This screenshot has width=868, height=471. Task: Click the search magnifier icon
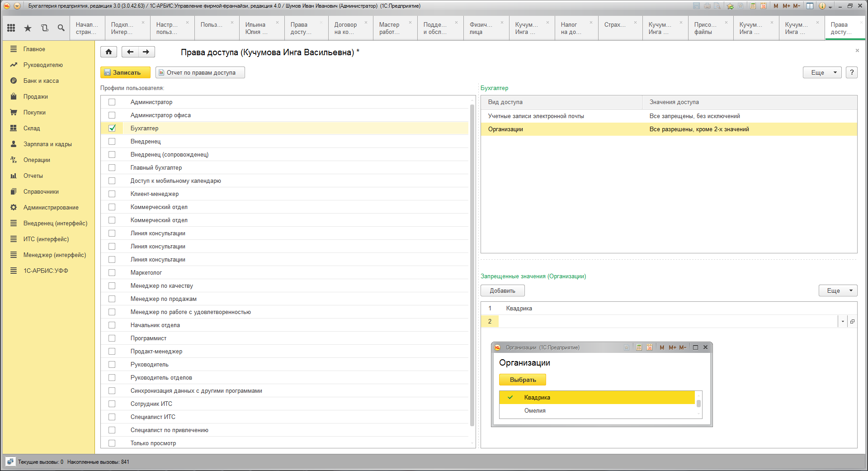pos(61,28)
